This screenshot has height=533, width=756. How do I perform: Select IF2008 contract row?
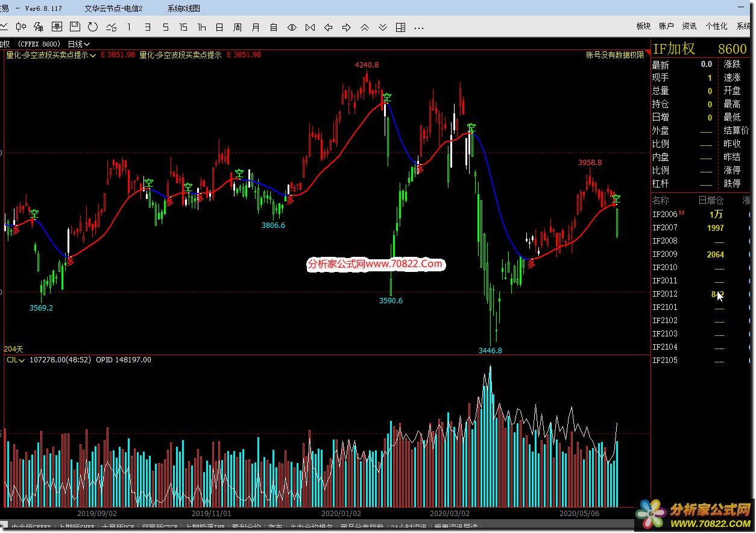701,241
